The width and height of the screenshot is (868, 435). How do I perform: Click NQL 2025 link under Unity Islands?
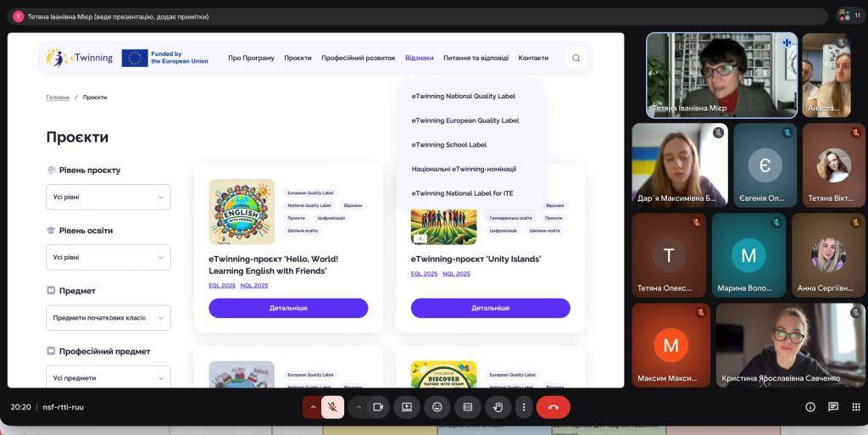point(456,274)
